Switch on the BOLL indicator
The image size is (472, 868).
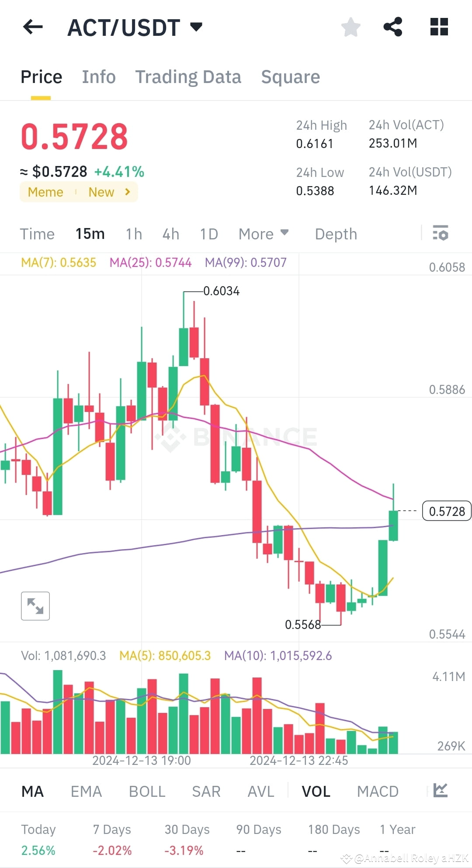point(147,791)
